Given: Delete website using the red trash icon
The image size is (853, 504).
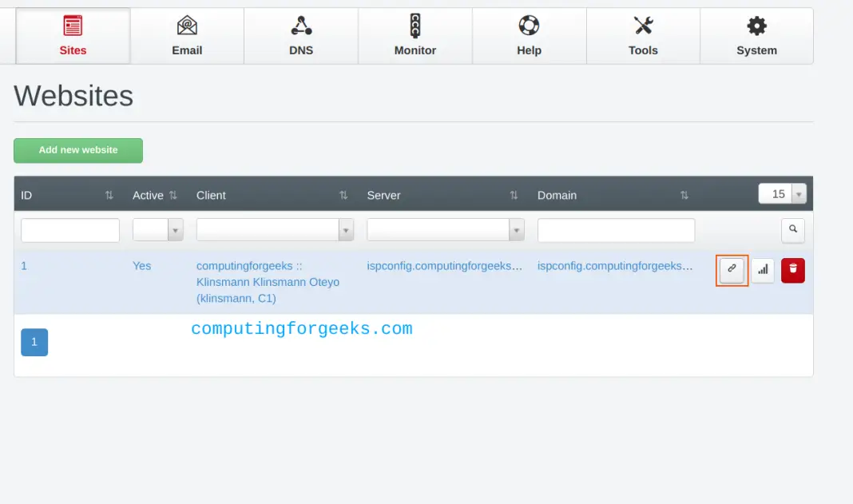Looking at the screenshot, I should click(792, 270).
